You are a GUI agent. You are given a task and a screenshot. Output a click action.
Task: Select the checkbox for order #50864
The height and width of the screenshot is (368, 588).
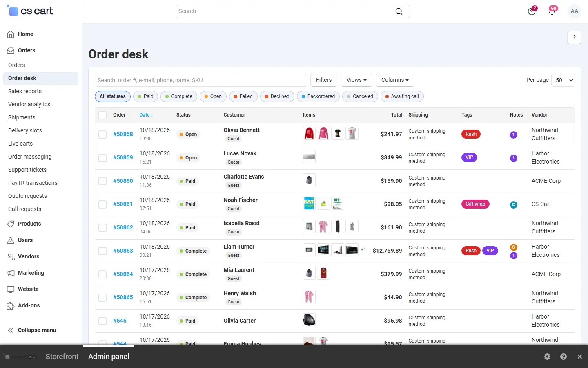coord(102,274)
